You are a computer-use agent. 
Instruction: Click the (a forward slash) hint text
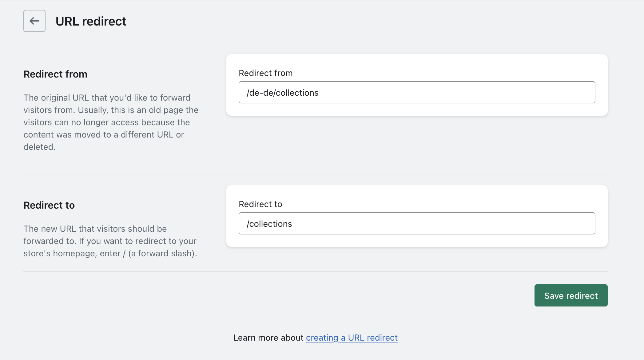pos(162,253)
